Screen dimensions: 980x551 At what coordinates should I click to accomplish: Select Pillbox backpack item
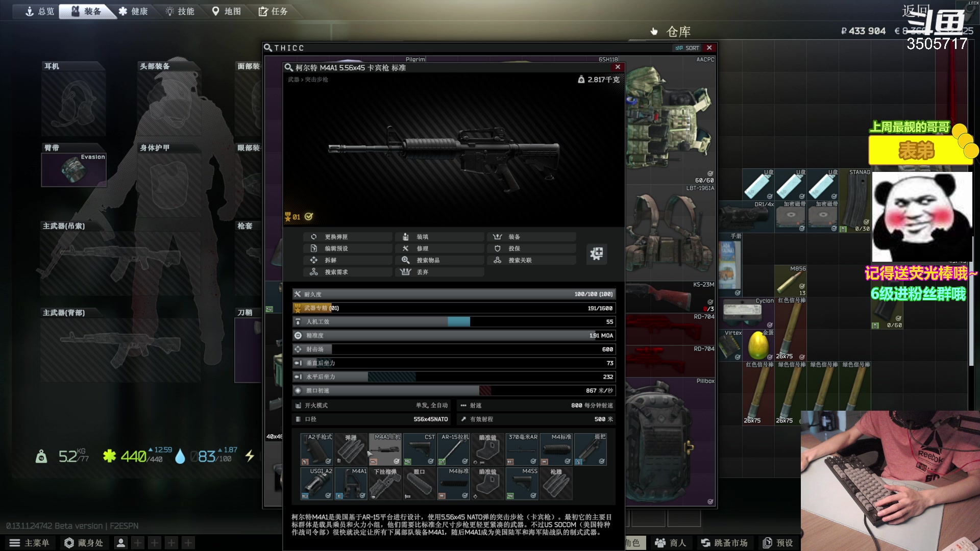click(x=670, y=441)
